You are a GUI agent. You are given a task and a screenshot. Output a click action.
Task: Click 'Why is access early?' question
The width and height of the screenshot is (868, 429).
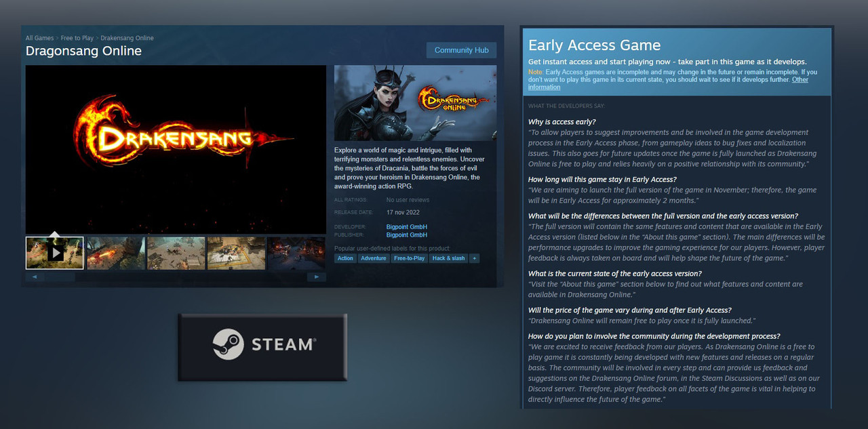click(562, 122)
